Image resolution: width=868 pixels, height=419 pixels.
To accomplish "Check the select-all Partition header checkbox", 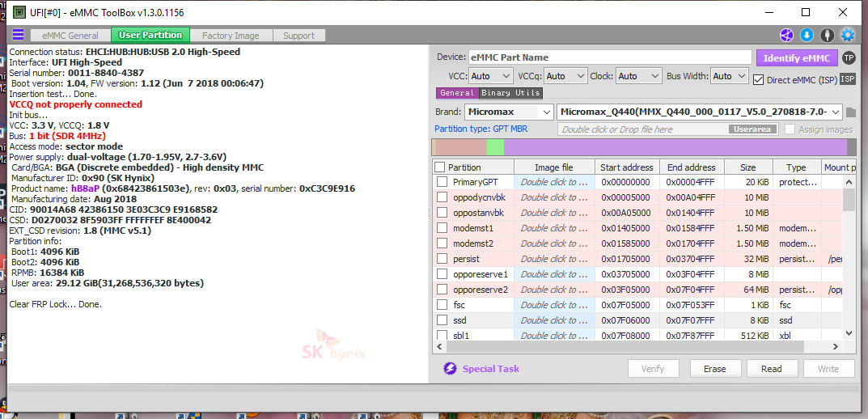I will point(439,167).
